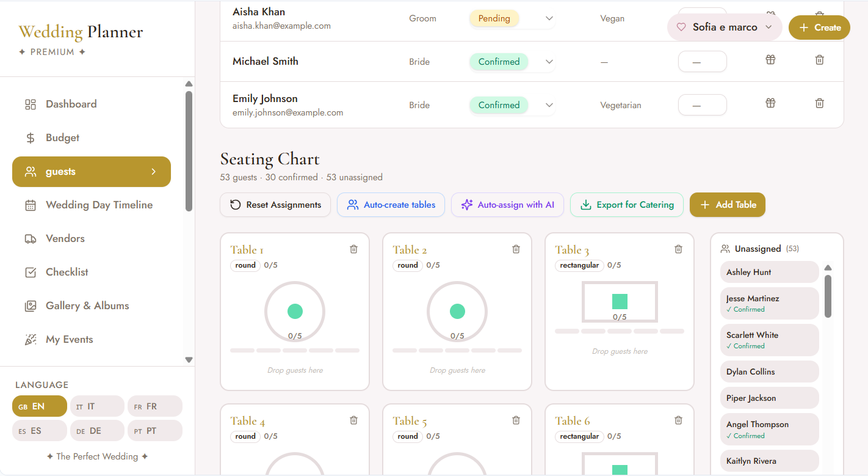This screenshot has height=476, width=868.
Task: Click Michael Smith's table number field
Action: tap(703, 62)
